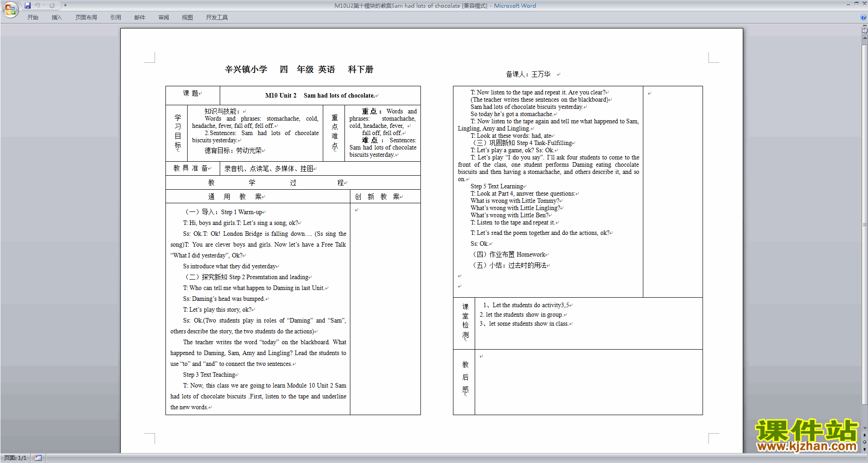Click the 录音机、点读笔、多媒体、挂图 cell

pyautogui.click(x=320, y=168)
